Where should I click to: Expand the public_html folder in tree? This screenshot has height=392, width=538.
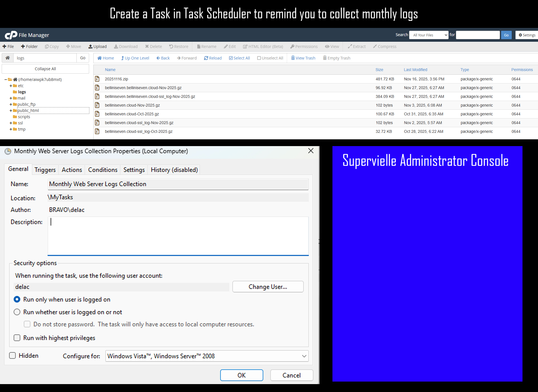point(11,111)
